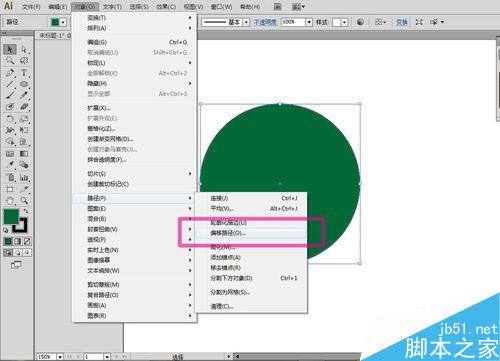The height and width of the screenshot is (361, 500).
Task: Click the change screen mode icon
Action: point(16,265)
